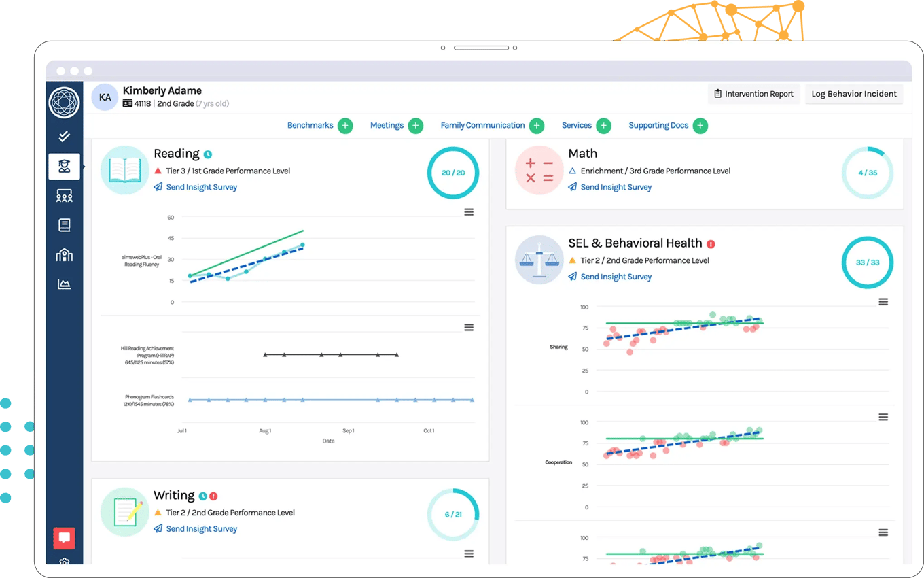Screen dimensions: 924x578
Task: Click Send Insight Survey under Math
Action: click(616, 187)
